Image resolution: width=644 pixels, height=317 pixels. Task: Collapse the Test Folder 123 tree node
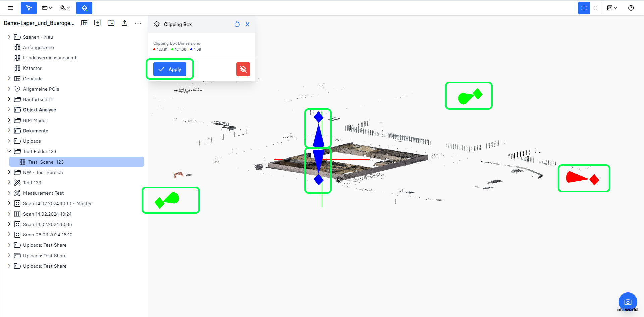point(9,151)
